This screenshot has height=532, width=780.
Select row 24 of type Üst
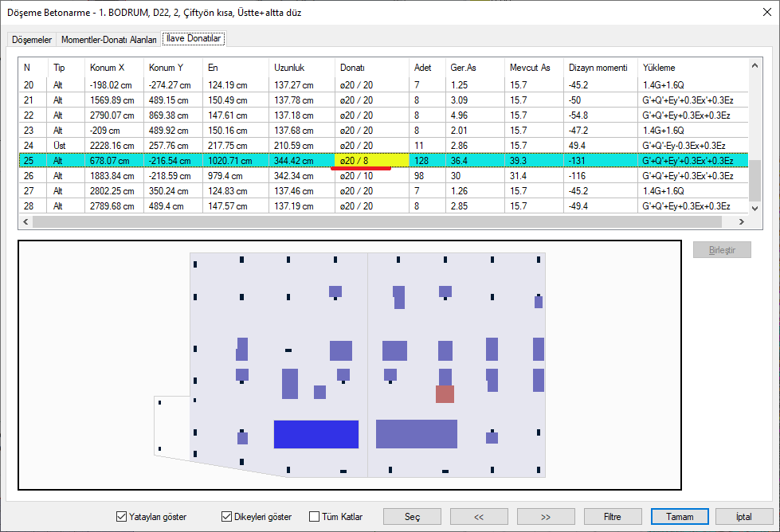[x=383, y=145]
